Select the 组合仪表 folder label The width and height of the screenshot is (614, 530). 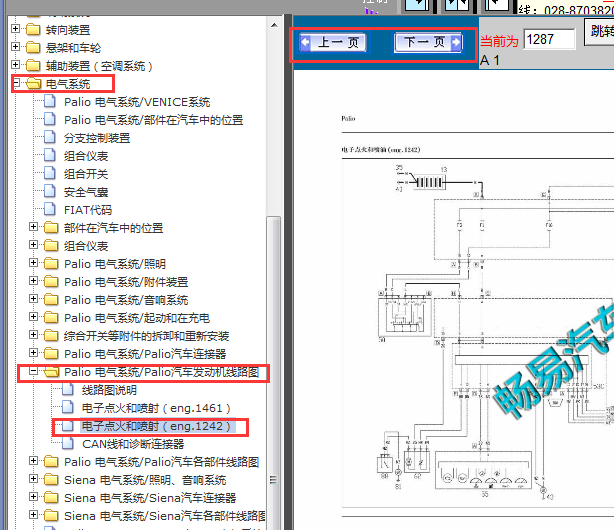tap(86, 246)
